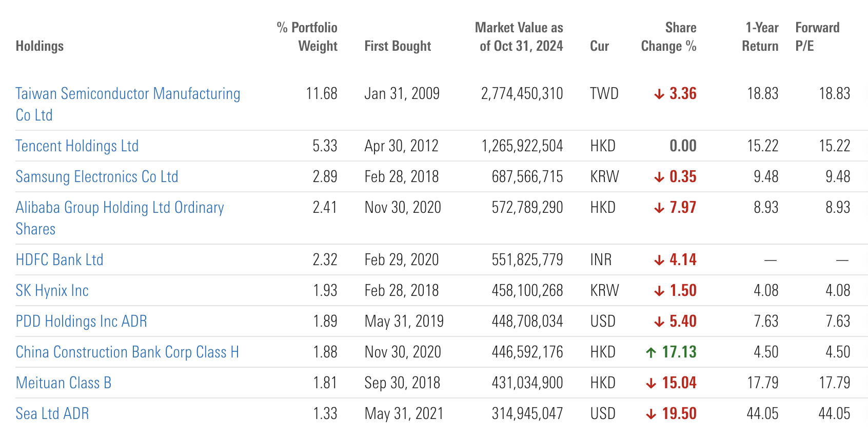Open China Construction Bank Corp Class H
This screenshot has height=439, width=868.
127,352
